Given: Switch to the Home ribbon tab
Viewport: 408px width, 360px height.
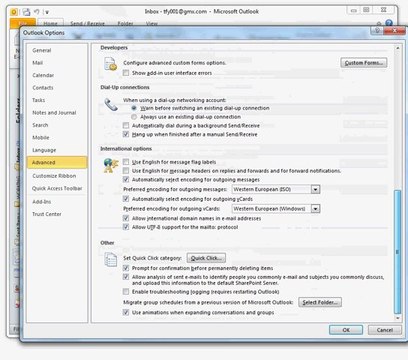Looking at the screenshot, I should coord(50,23).
